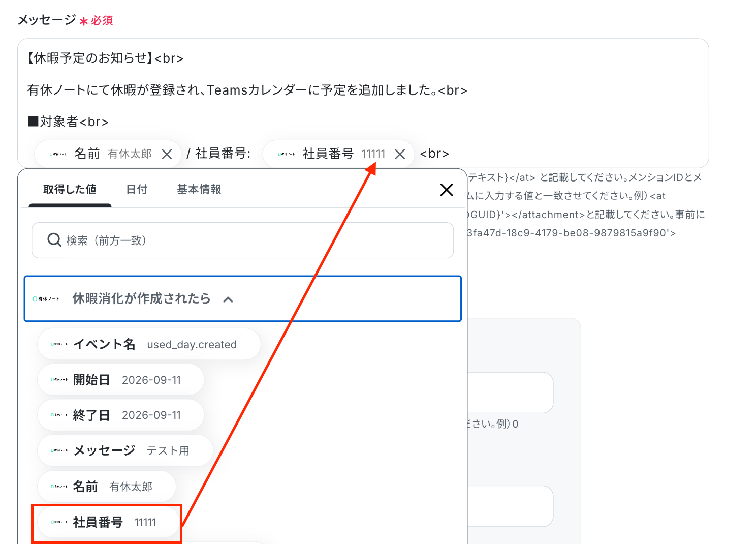Click the 休暇消化が作成されたら section header
This screenshot has width=756, height=544.
pyautogui.click(x=243, y=299)
